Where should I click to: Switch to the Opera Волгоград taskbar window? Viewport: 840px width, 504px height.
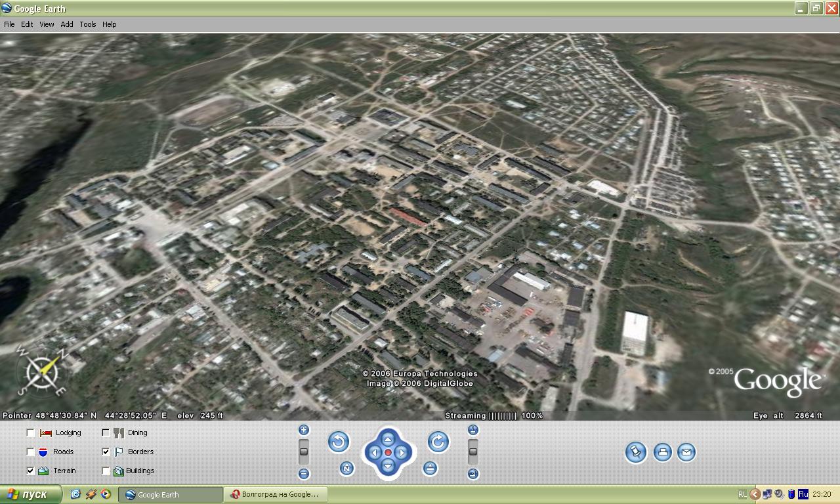[x=276, y=494]
